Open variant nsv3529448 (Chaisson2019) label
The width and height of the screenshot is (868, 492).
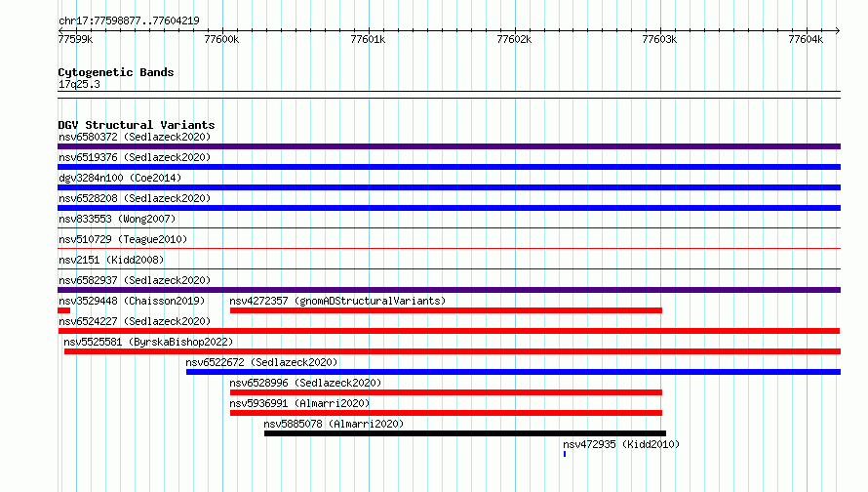(132, 301)
